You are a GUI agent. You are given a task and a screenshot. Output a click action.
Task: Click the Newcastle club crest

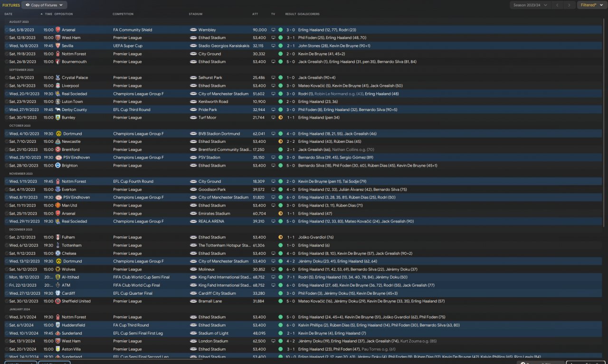(x=58, y=141)
